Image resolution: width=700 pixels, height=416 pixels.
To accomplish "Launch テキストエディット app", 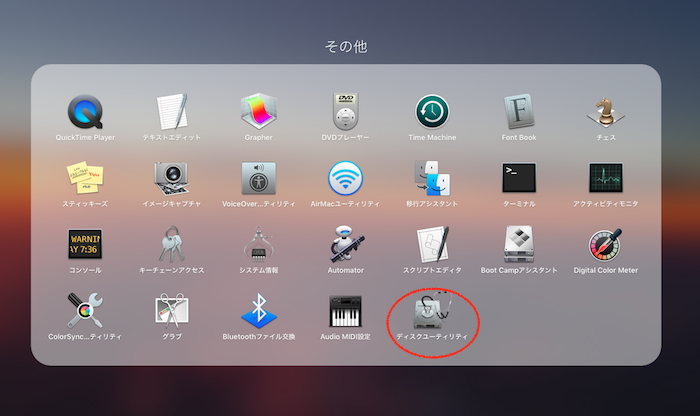I will tap(172, 112).
